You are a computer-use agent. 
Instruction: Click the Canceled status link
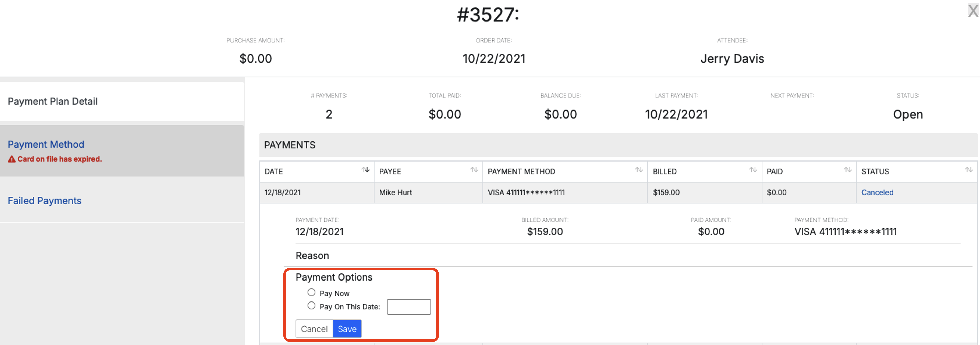877,193
